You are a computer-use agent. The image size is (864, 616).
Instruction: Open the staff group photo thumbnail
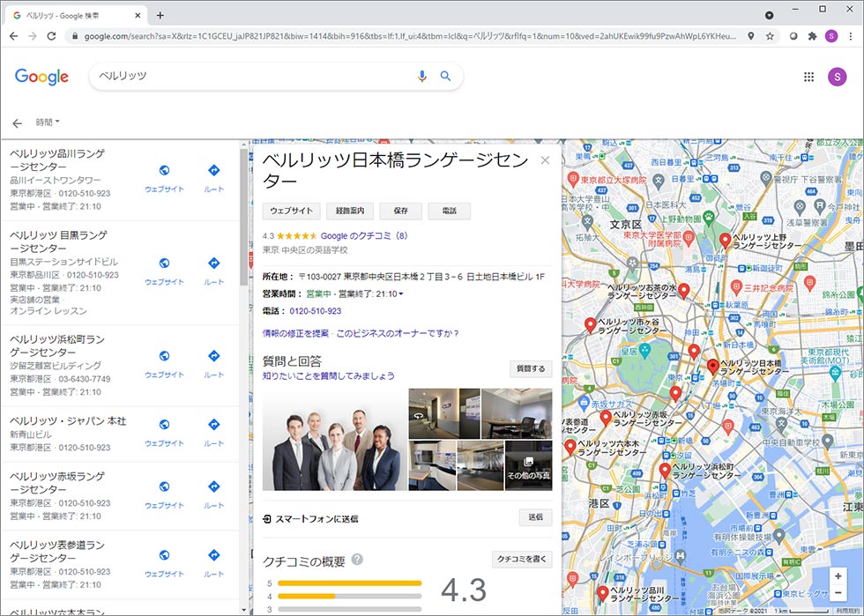point(334,440)
